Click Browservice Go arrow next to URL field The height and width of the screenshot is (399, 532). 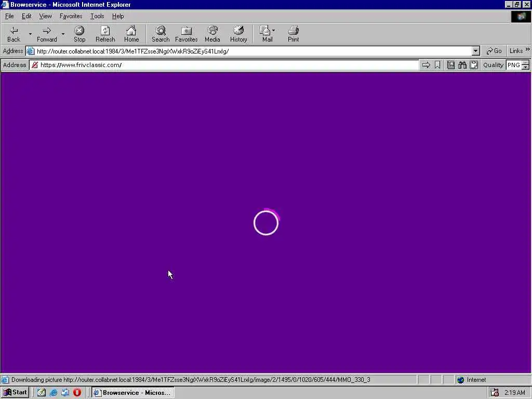pos(426,65)
